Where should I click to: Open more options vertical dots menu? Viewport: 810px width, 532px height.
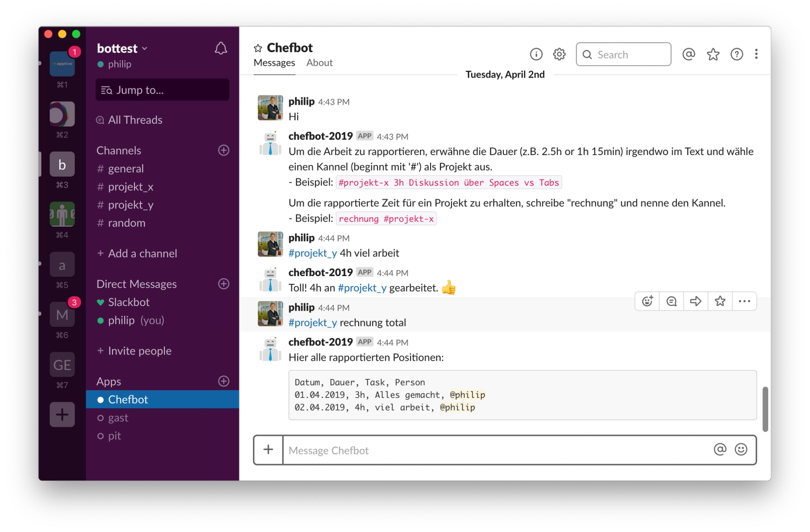756,54
